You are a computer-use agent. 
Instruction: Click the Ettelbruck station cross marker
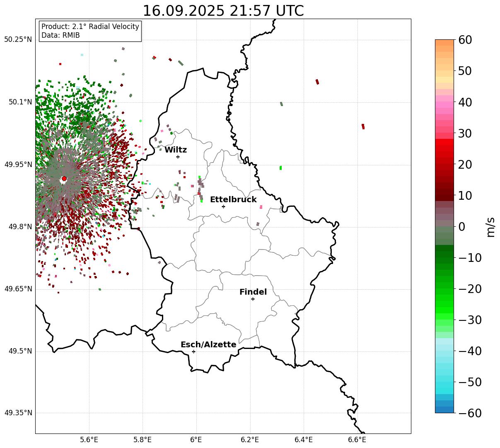click(223, 206)
